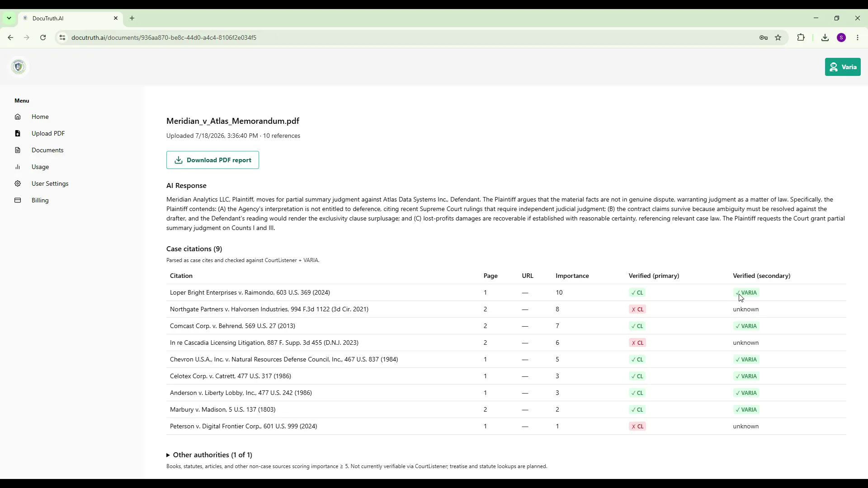The image size is (868, 488).
Task: Open the site information icon in address bar
Action: (x=62, y=38)
